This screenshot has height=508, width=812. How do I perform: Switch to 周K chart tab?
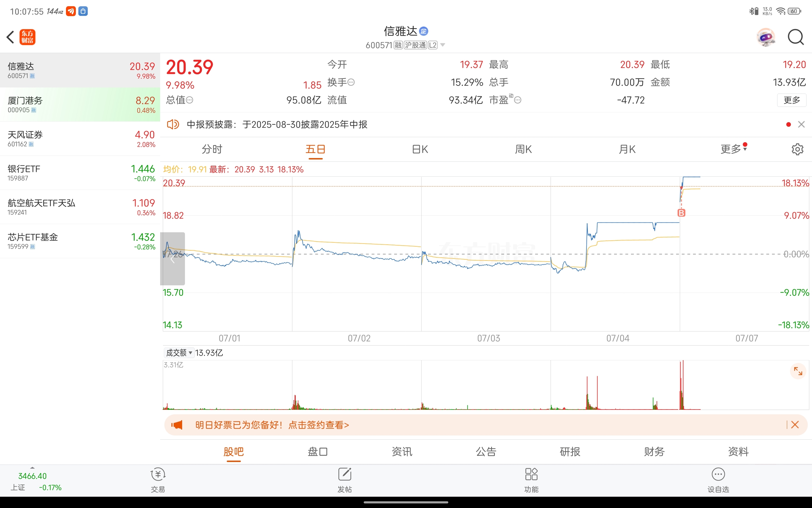pos(524,149)
